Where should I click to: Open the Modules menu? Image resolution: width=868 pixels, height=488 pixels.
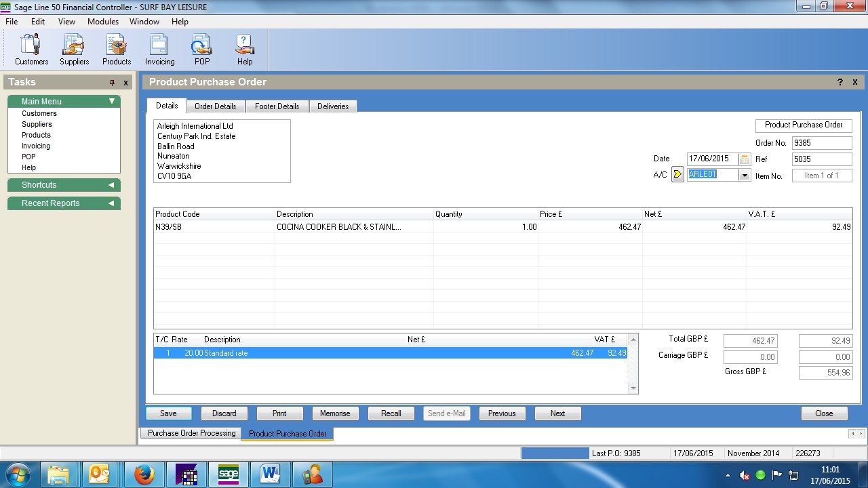point(103,22)
